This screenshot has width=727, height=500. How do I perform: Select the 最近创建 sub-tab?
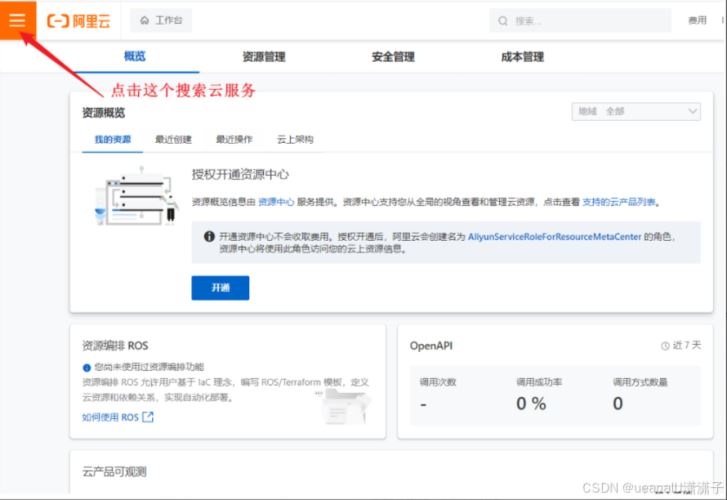173,139
